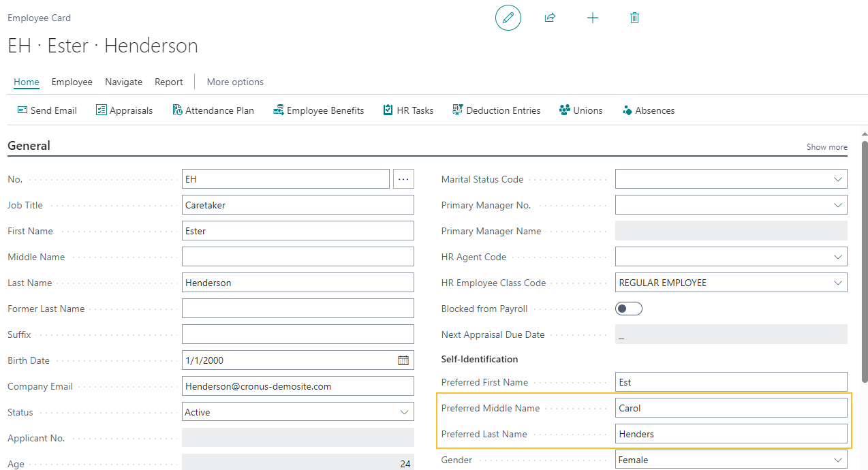Open the Status dropdown showing Active
868x470 pixels.
coord(405,411)
